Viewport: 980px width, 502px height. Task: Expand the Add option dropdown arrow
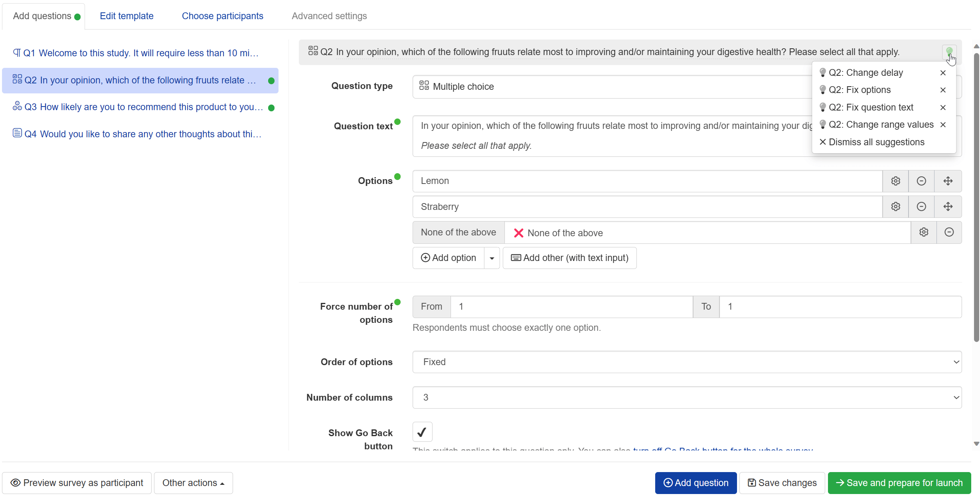pos(492,258)
